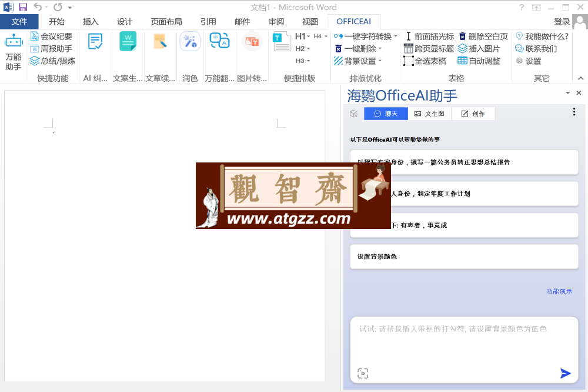This screenshot has height=392, width=588.
Task: Open task pane options dropdown arrow
Action: [x=568, y=93]
